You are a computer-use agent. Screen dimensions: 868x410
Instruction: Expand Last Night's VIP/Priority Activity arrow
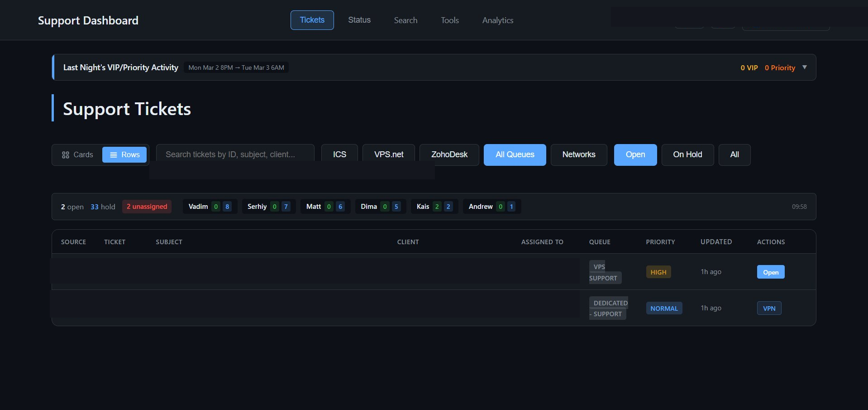[804, 68]
